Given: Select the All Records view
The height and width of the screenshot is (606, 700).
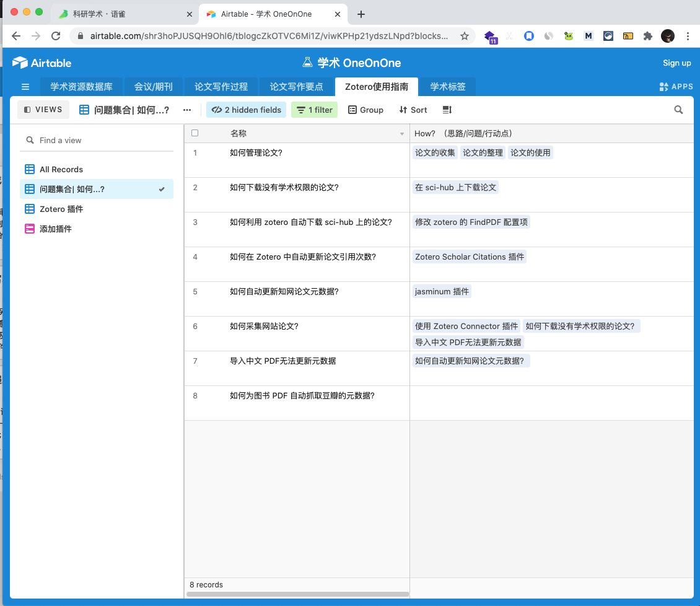Looking at the screenshot, I should [x=97, y=169].
